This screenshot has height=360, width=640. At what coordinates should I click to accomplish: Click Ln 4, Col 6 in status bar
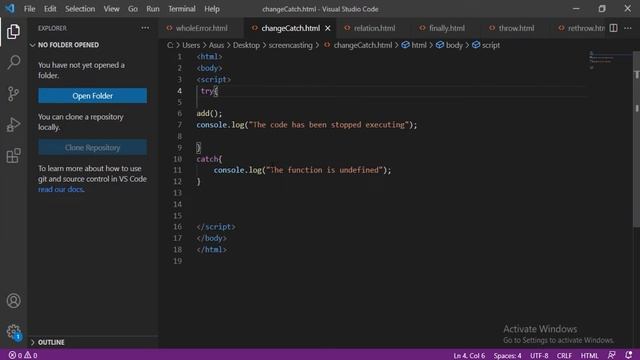[469, 356]
